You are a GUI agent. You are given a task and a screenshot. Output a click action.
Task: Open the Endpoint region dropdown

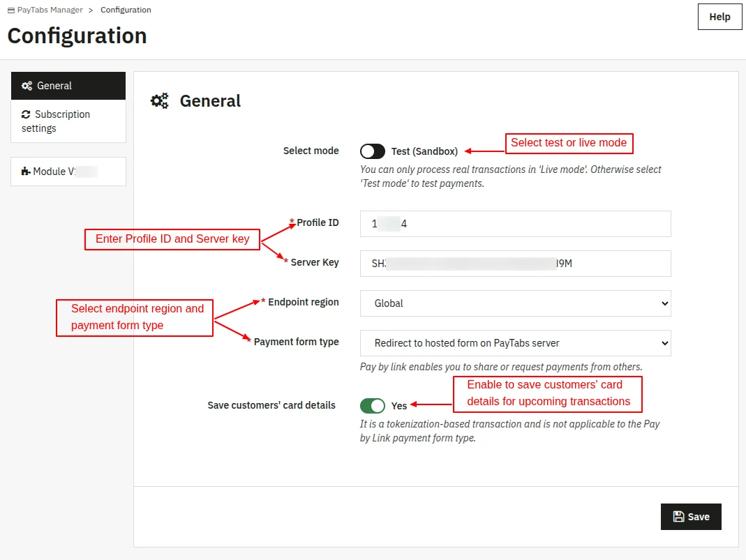pos(515,303)
